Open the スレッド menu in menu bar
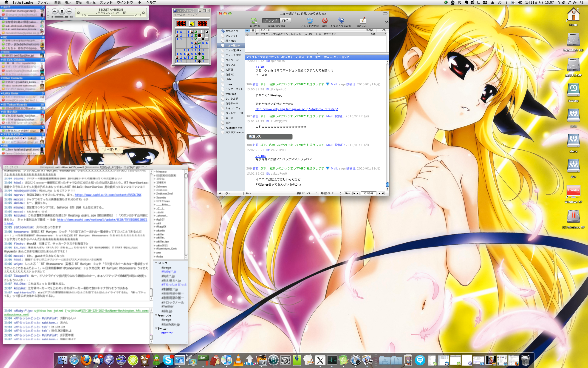588x368 pixels. [106, 3]
